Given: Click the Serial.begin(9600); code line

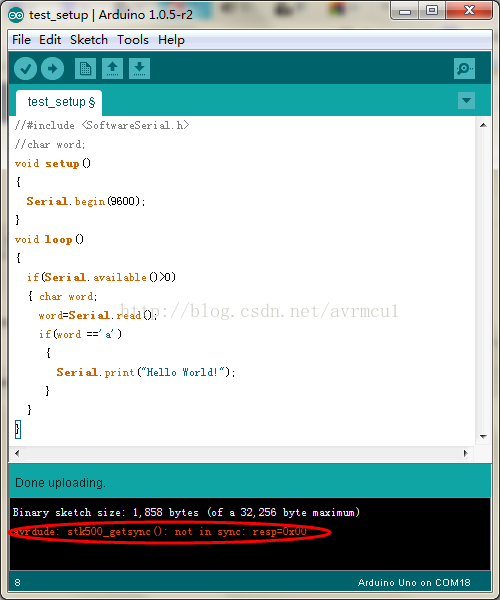Looking at the screenshot, I should [x=86, y=201].
